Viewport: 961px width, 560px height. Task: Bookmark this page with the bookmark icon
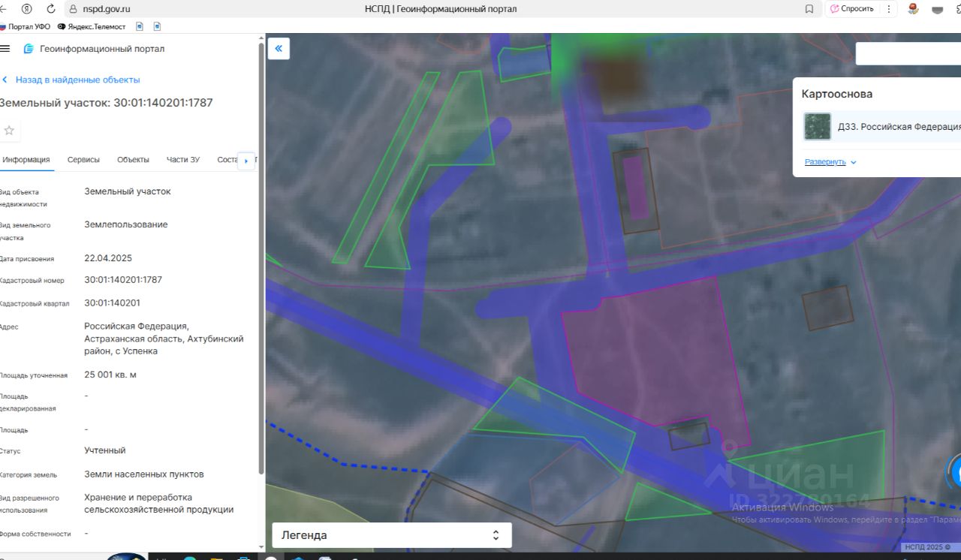809,9
